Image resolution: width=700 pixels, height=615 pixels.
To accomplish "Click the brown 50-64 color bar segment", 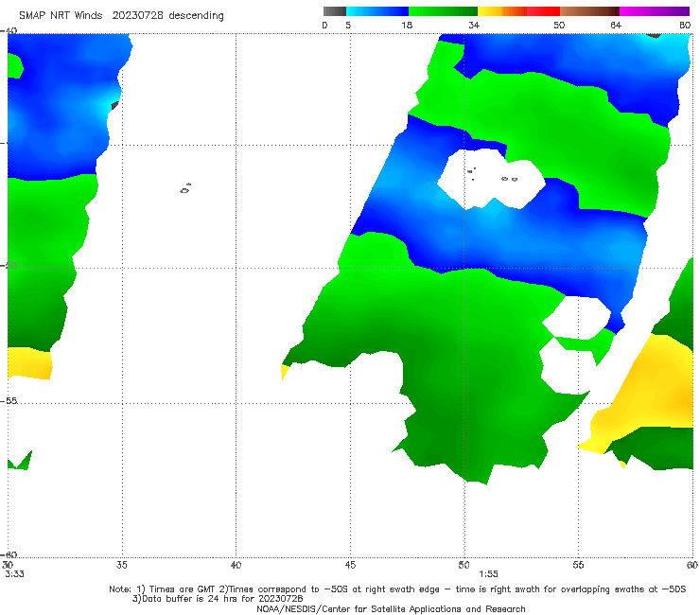I will tap(589, 11).
